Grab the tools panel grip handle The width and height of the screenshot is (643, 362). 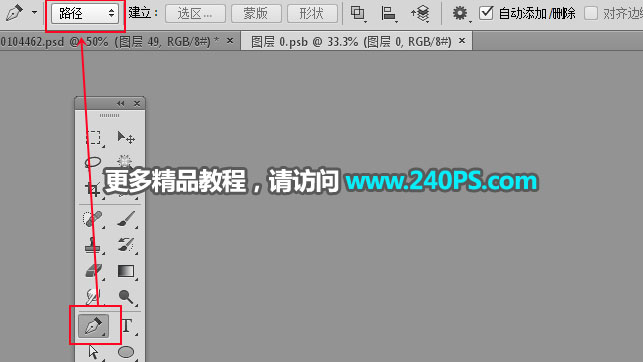click(x=110, y=116)
